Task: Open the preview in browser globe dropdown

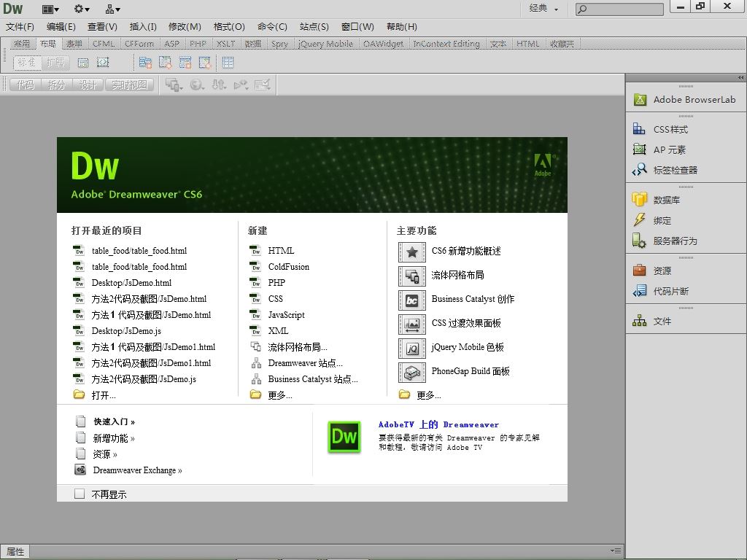Action: coord(197,85)
